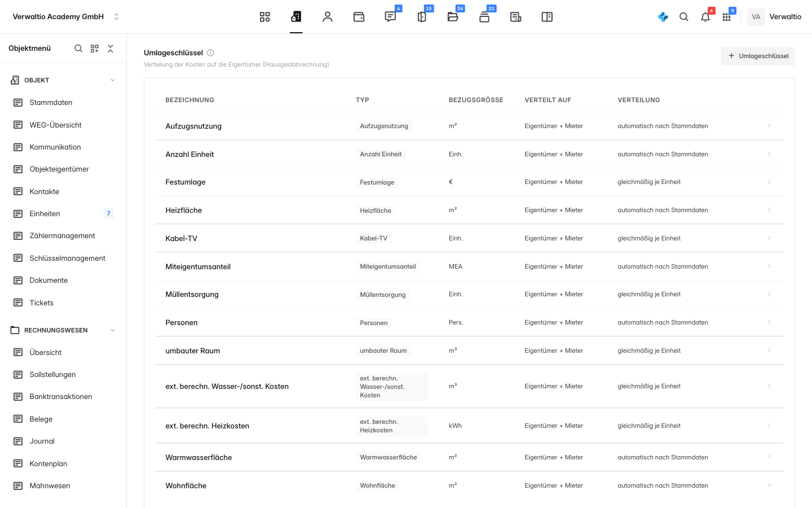812x508 pixels.
Task: Open the stack icon with badge 21
Action: [484, 17]
